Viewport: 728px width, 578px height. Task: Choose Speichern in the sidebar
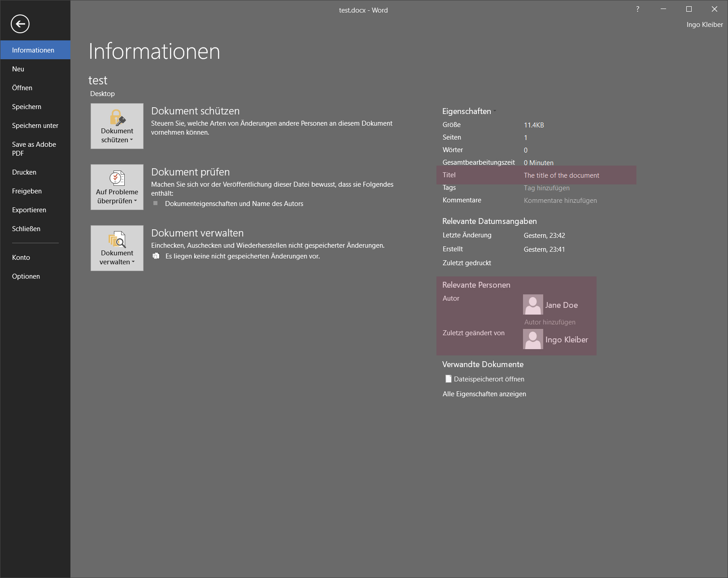coord(35,106)
